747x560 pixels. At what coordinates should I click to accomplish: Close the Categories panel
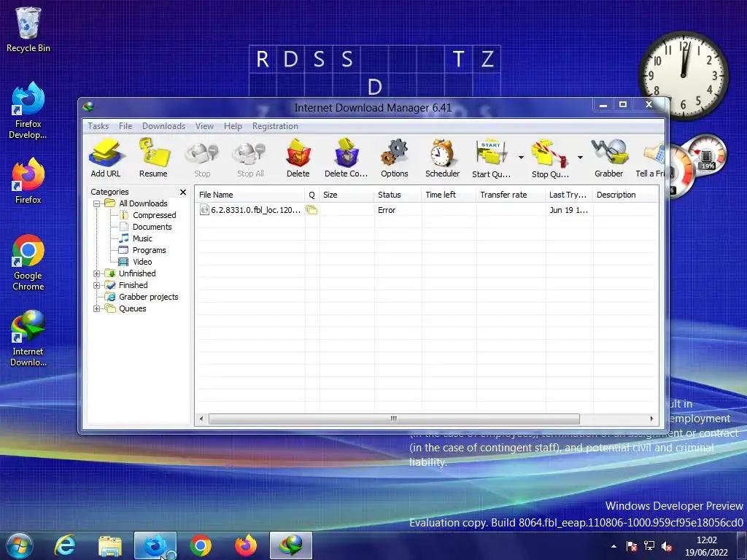pos(183,192)
